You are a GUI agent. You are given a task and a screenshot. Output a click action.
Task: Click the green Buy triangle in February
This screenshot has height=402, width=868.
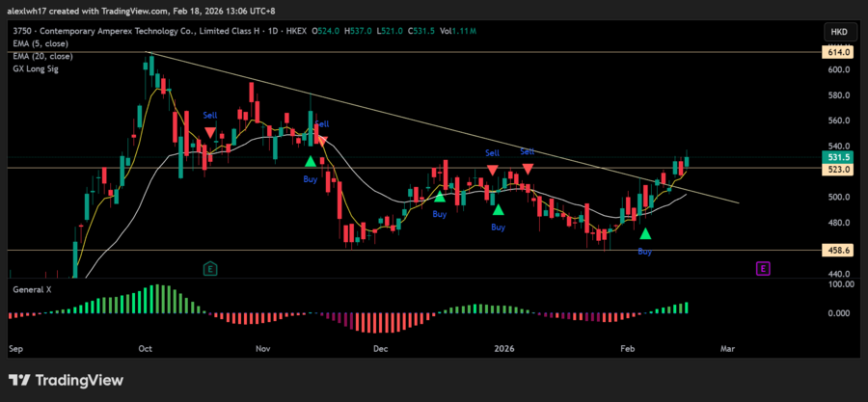pos(645,233)
